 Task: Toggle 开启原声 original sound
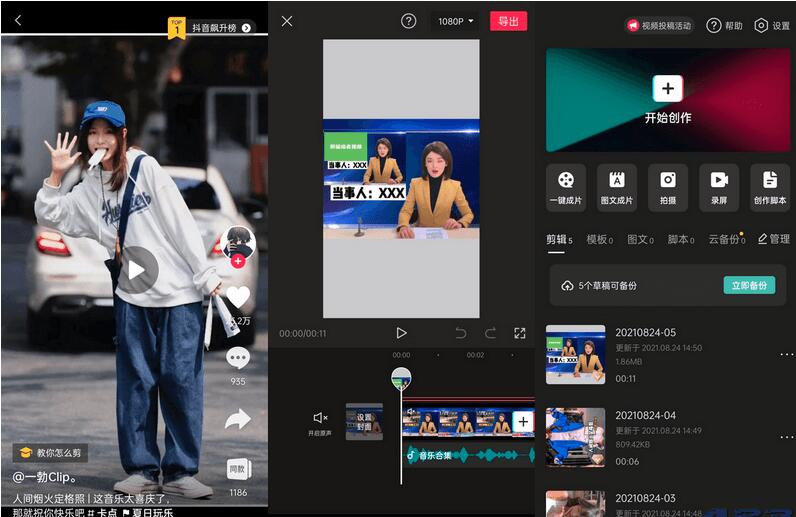click(x=320, y=423)
